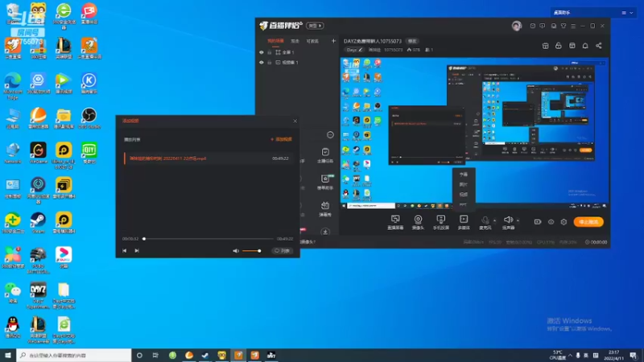Click the Cortana circle on the taskbar

[x=139, y=355]
